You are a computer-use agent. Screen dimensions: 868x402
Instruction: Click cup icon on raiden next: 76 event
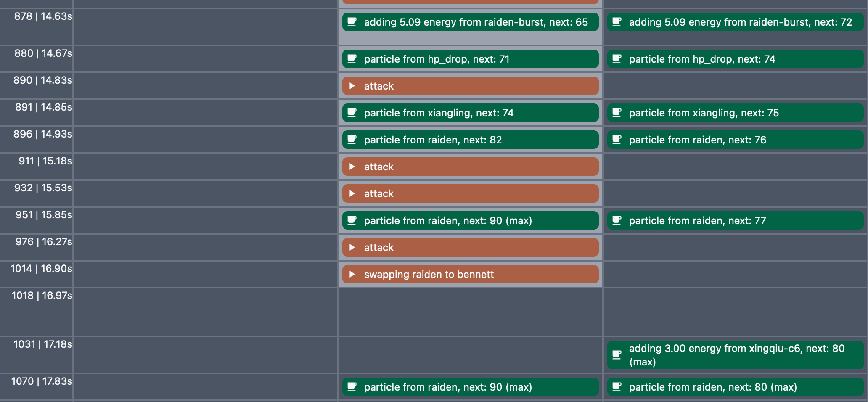click(x=617, y=140)
